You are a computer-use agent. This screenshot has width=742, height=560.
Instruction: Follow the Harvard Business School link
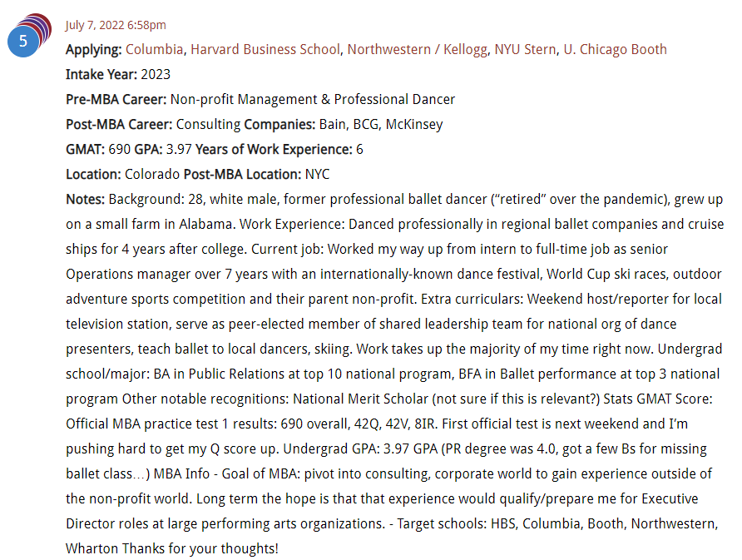pyautogui.click(x=265, y=49)
